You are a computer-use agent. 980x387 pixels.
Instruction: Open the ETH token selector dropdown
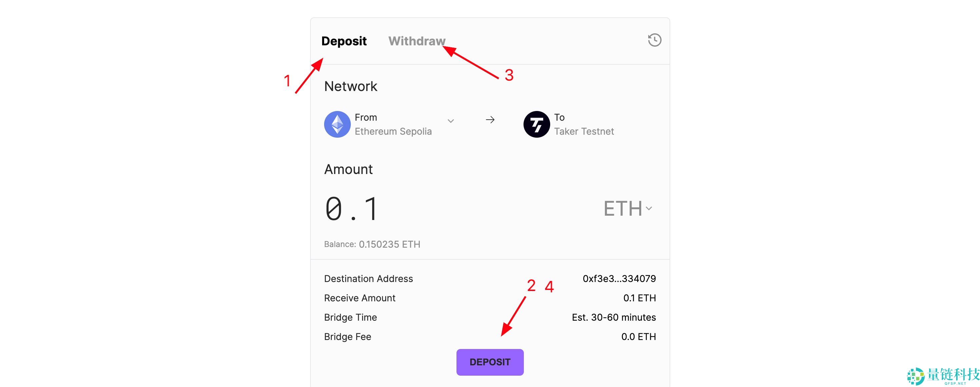click(628, 208)
